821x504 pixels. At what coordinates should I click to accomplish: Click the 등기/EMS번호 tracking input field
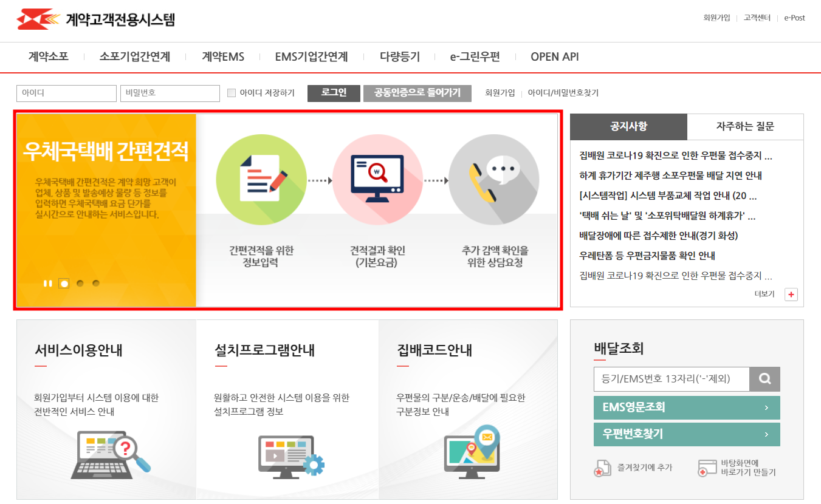pyautogui.click(x=668, y=379)
